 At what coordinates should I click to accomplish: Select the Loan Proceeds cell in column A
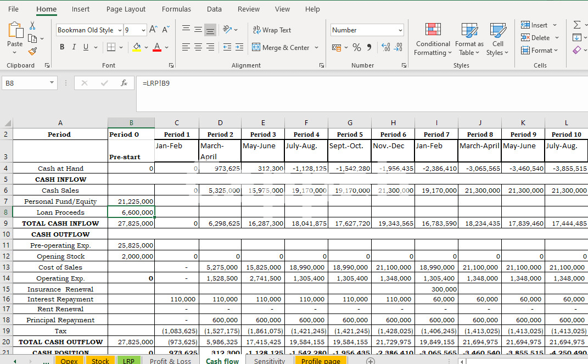(60, 212)
